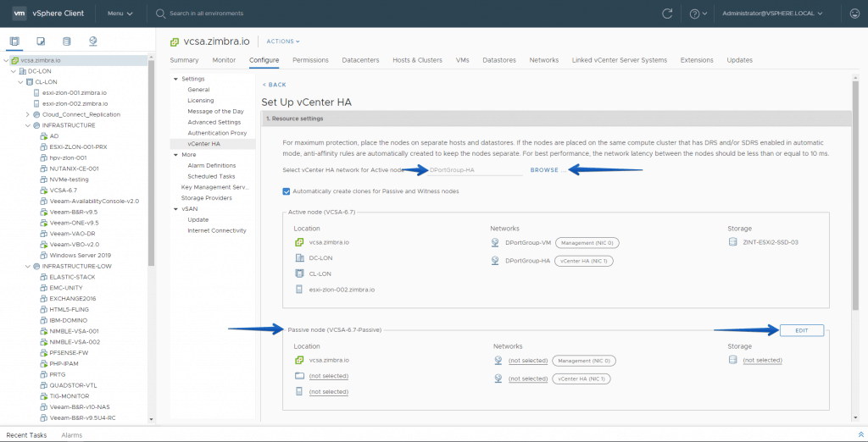Select Windows Server 2019 VM in tree
The width and height of the screenshot is (868, 442).
tap(81, 256)
